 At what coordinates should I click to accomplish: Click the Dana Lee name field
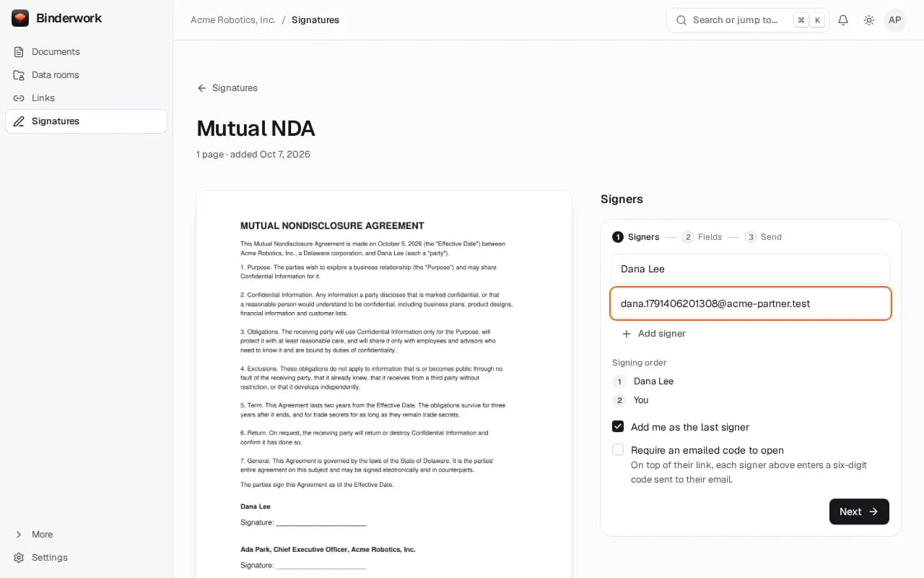coord(751,269)
